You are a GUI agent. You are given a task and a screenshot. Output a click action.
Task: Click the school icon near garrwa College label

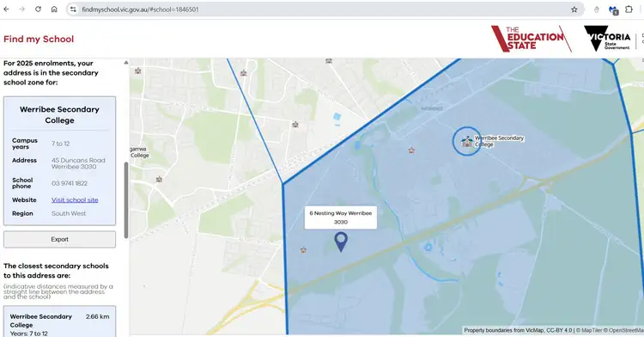(159, 180)
